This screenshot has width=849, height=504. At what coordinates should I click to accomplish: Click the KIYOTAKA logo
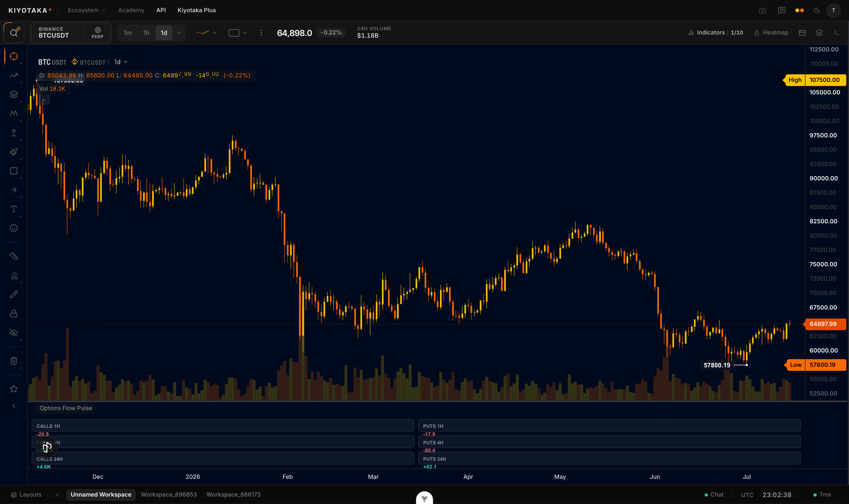(30, 10)
